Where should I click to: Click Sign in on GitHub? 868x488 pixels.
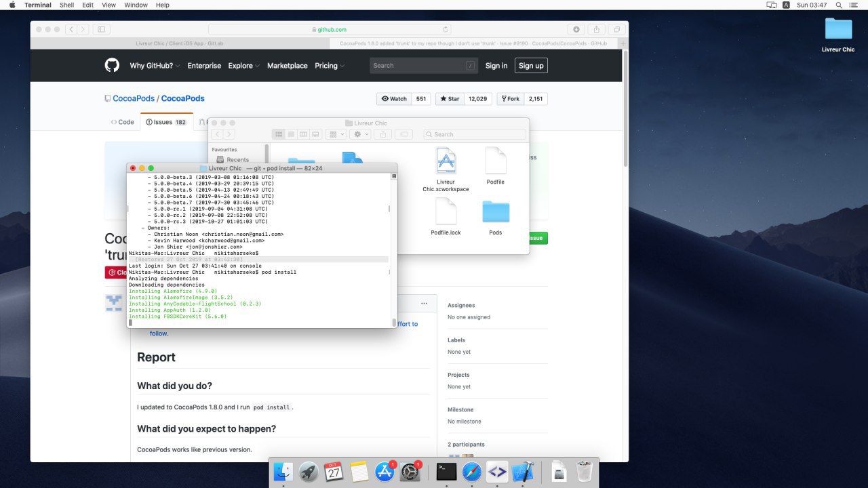tap(496, 66)
